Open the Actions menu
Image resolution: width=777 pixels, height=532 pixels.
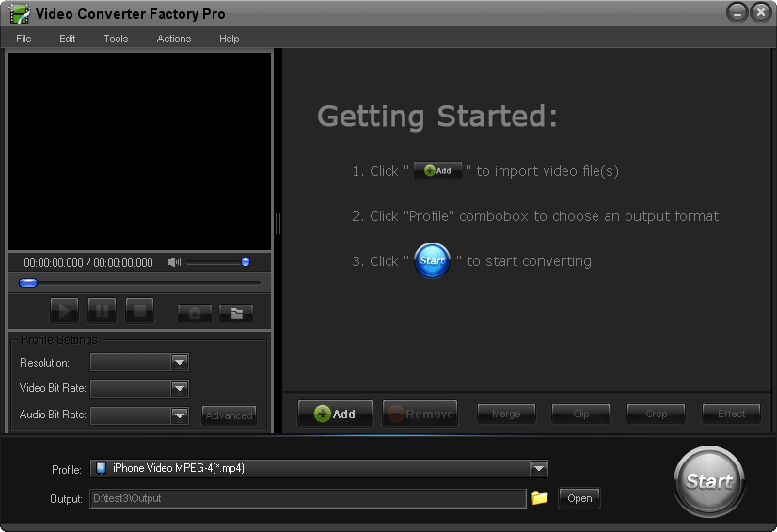tap(173, 39)
